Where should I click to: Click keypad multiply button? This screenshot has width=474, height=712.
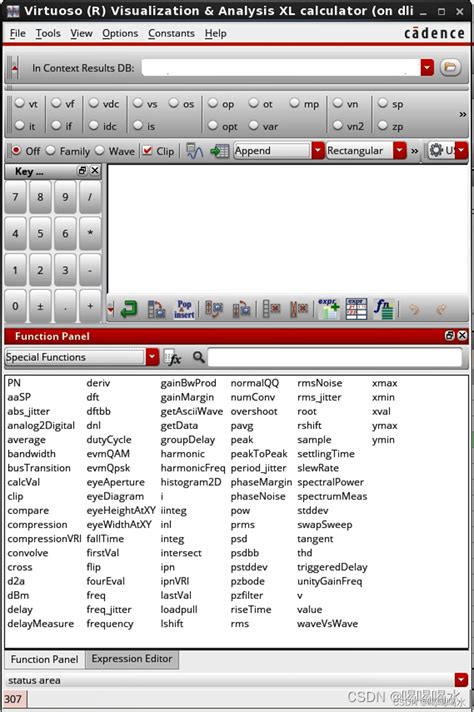(90, 233)
